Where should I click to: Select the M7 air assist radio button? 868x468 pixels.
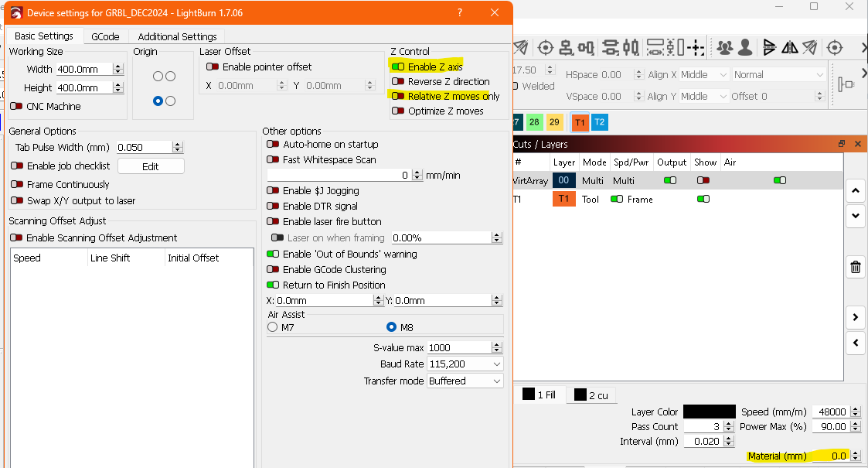(272, 327)
